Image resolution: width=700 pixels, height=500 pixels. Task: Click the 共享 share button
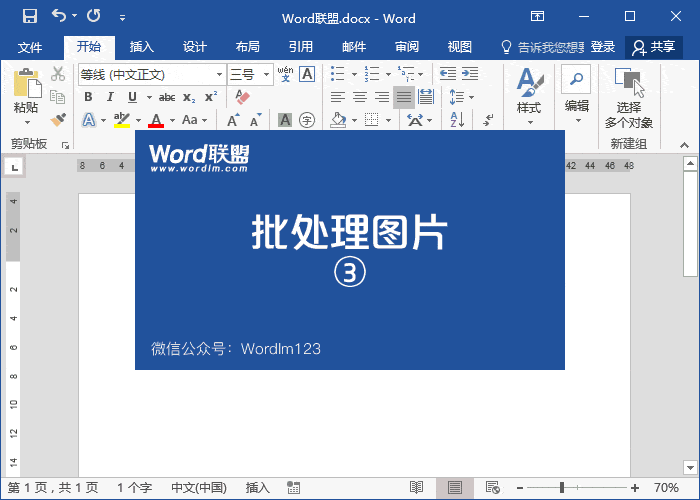coord(654,47)
